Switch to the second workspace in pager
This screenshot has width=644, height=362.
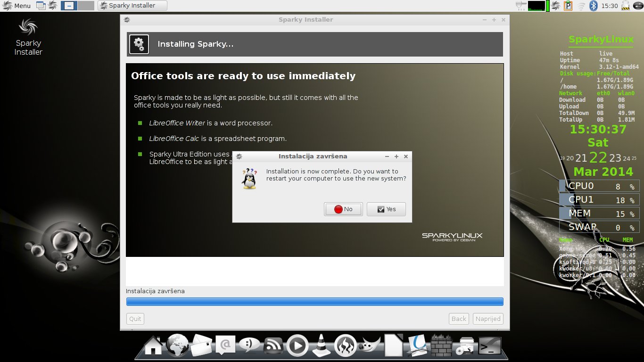click(x=86, y=6)
